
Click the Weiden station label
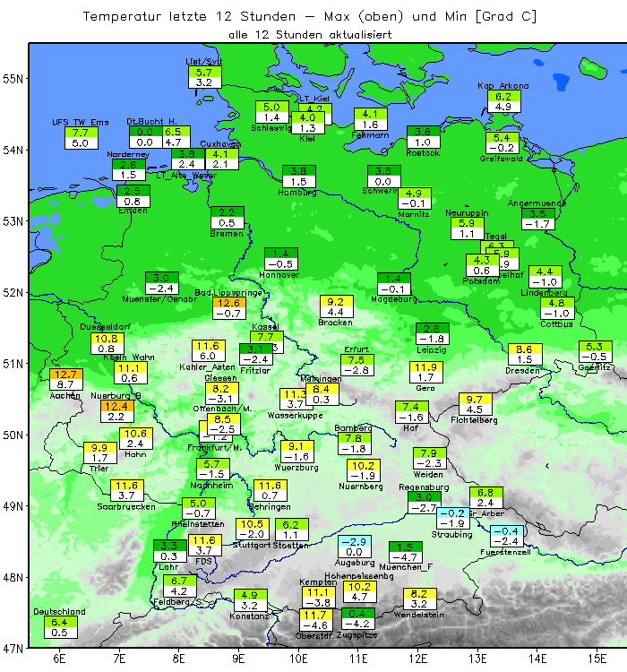tap(428, 474)
